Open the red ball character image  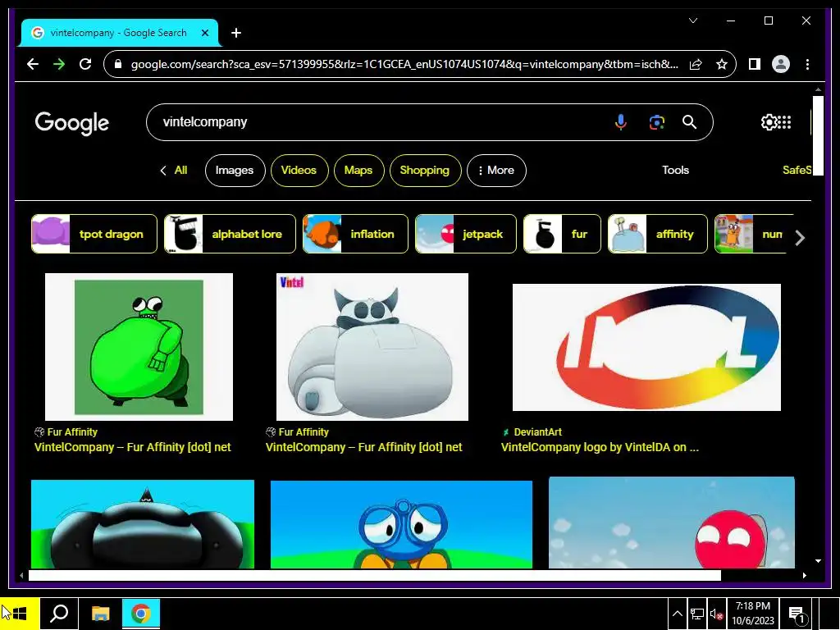(x=672, y=523)
